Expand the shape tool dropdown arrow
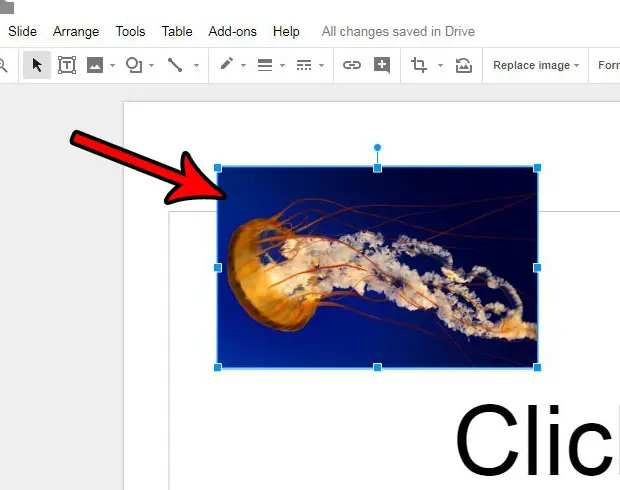This screenshot has height=490, width=620. click(x=151, y=65)
